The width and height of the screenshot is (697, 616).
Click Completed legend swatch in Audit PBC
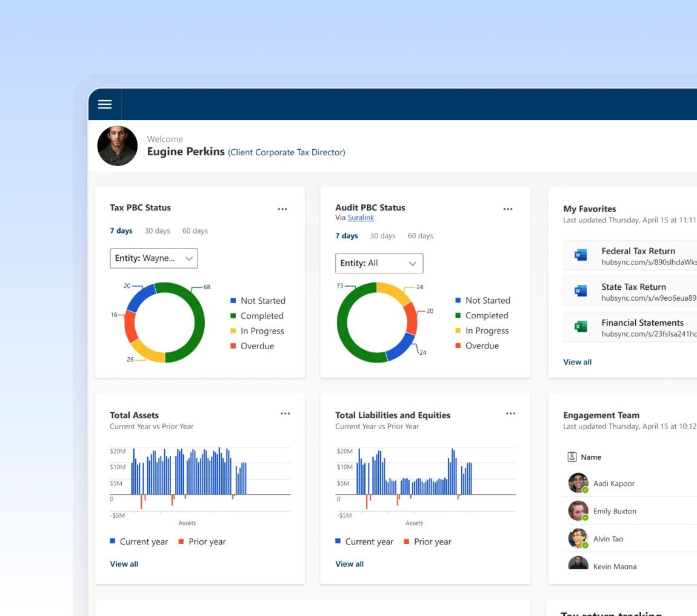pos(458,315)
